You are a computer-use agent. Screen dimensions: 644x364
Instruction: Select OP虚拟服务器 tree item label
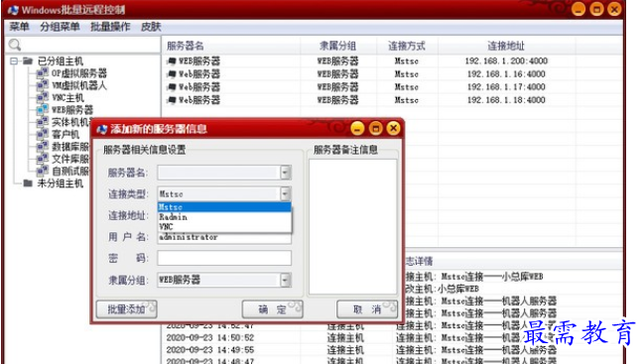78,73
